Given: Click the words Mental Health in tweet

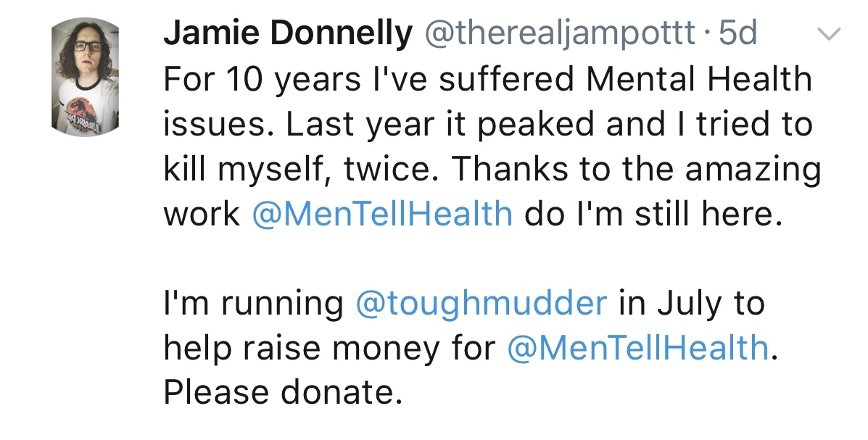Looking at the screenshot, I should 698,78.
